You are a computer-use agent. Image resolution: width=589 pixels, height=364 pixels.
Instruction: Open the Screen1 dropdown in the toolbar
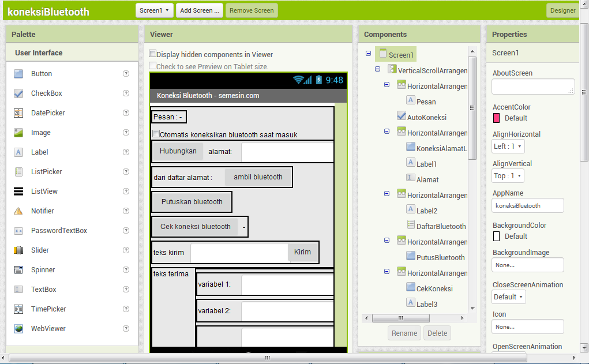click(155, 10)
